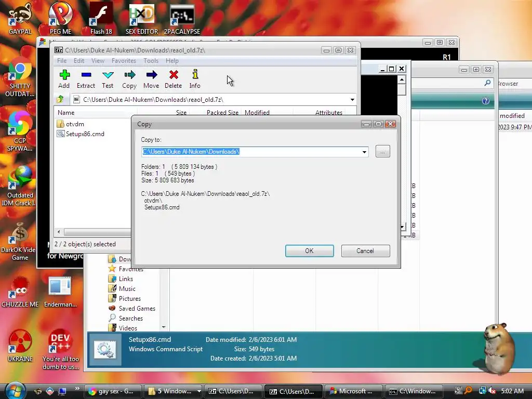Click the Extract toolbar icon
Viewport: 532px width, 399px height.
click(x=86, y=79)
